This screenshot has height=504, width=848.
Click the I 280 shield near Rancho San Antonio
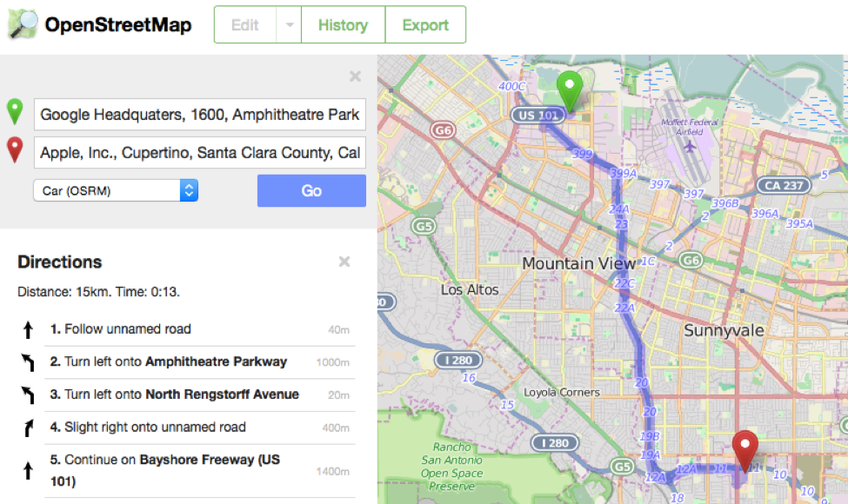coord(556,443)
